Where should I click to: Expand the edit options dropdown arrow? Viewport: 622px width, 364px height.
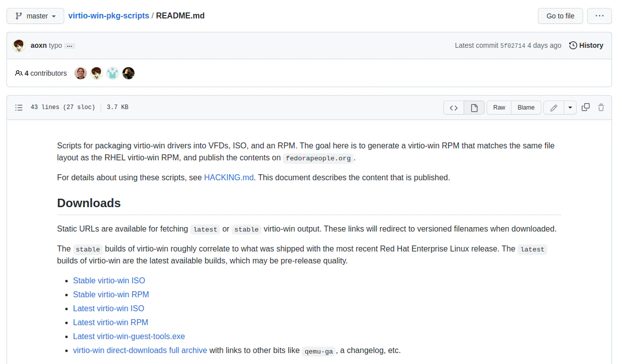[570, 108]
